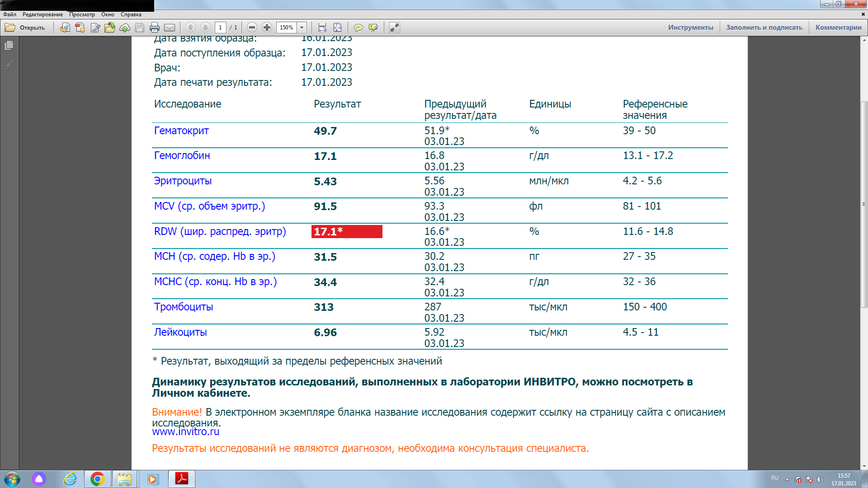
Task: Open the page thumbnails panel icon
Action: point(9,45)
